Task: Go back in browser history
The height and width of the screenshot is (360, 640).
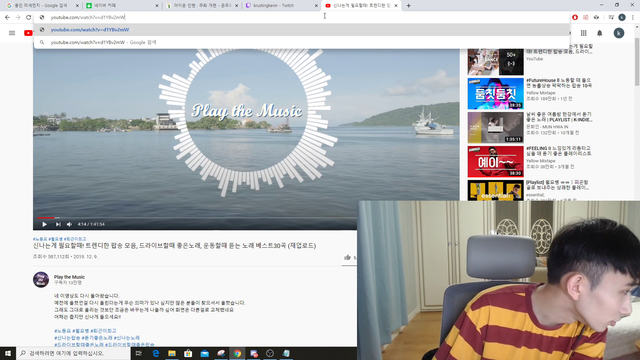Action: [7, 17]
